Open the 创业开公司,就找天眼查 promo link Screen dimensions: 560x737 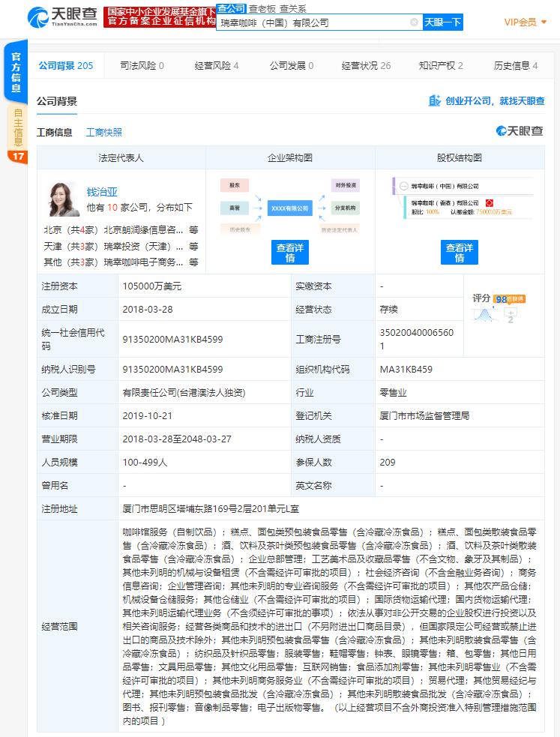point(495,101)
